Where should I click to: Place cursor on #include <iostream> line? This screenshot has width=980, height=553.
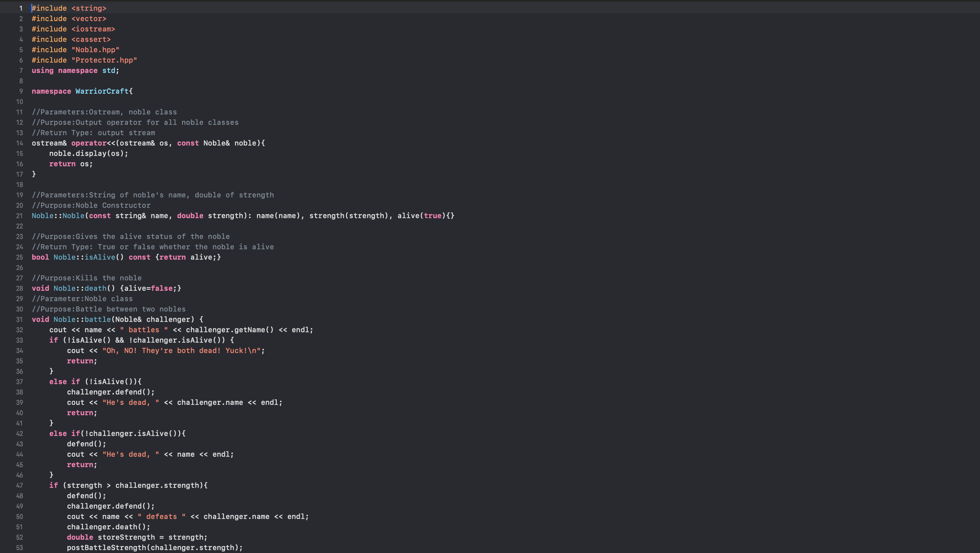[73, 29]
